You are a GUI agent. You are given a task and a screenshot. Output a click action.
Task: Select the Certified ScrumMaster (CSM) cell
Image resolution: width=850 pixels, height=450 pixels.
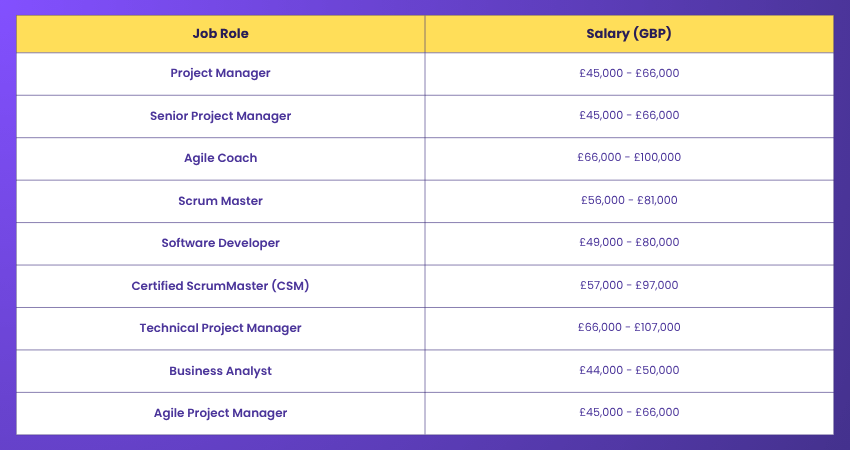[220, 286]
